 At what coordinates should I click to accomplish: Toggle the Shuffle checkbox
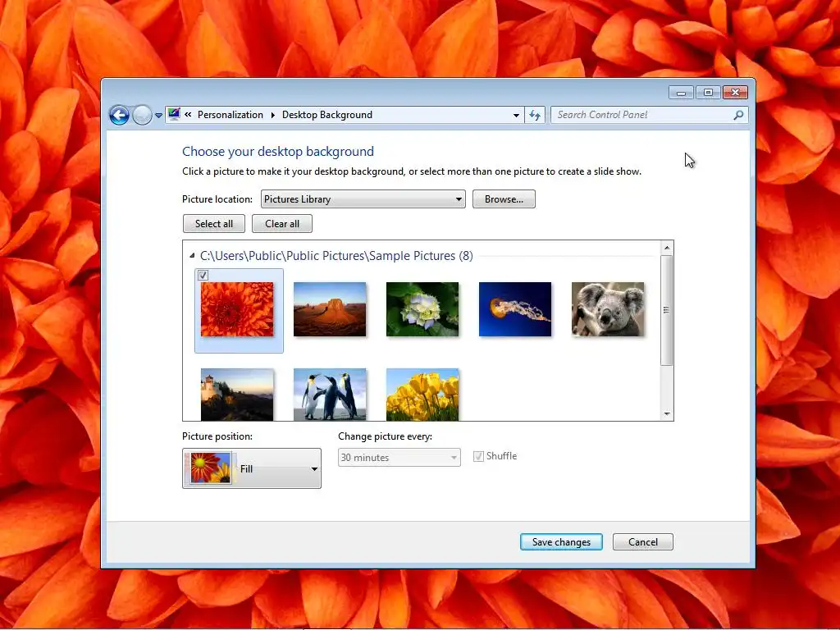[x=478, y=456]
